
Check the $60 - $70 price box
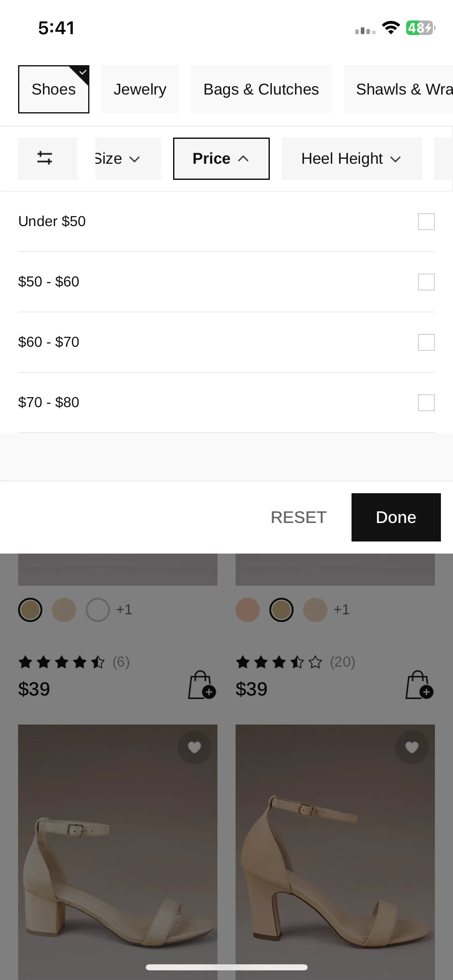pos(426,342)
